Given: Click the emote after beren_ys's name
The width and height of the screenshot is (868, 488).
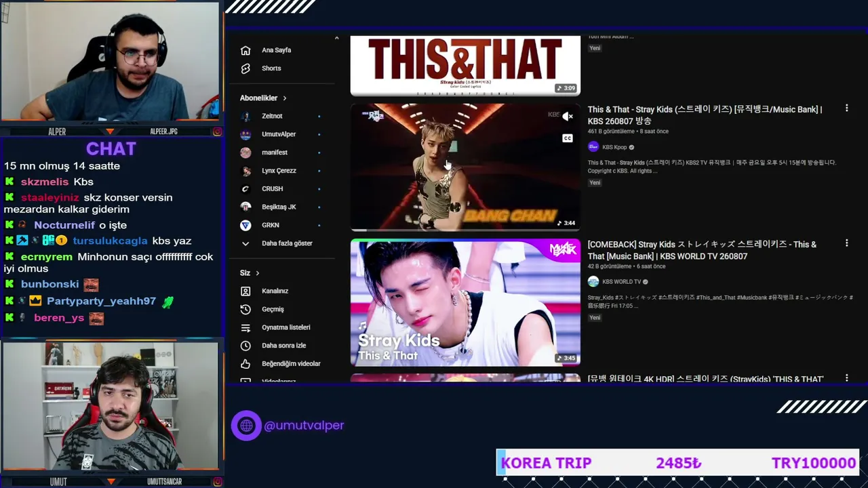Looking at the screenshot, I should click(96, 318).
